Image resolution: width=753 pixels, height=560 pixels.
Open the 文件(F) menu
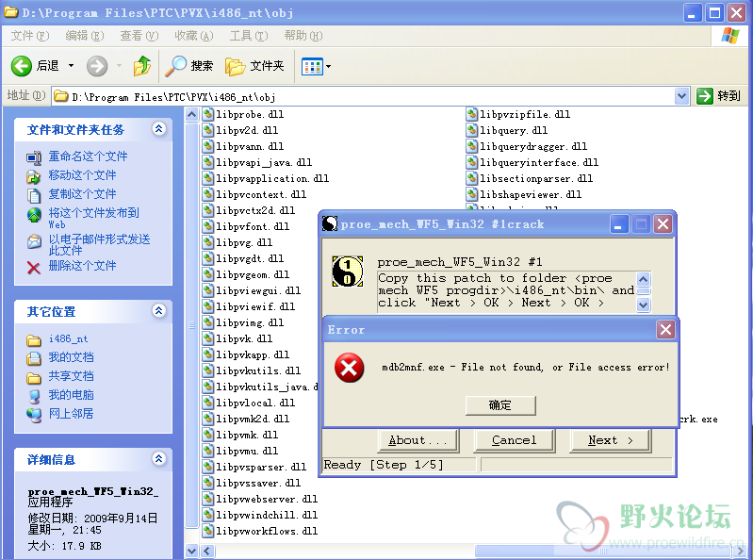point(30,36)
